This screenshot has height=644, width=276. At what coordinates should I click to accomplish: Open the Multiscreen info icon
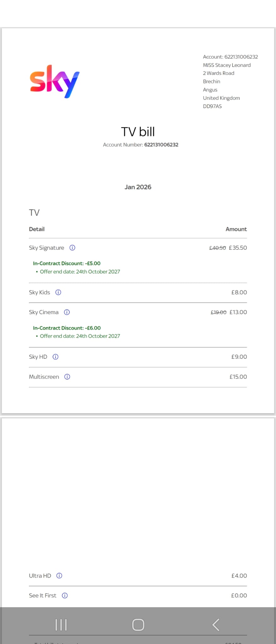(67, 377)
